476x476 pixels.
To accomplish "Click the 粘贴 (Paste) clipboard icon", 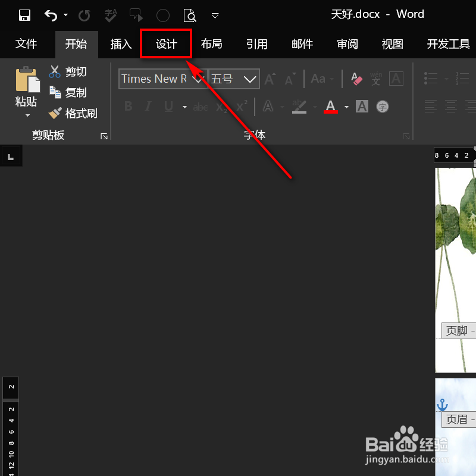I will pyautogui.click(x=27, y=79).
